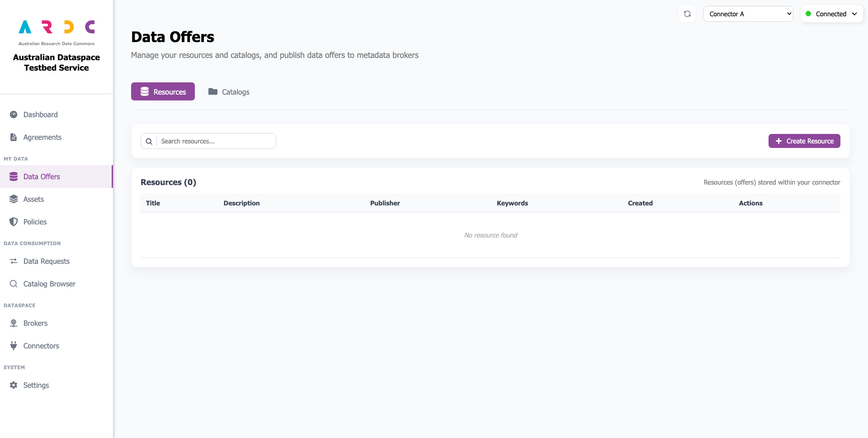868x438 pixels.
Task: Click the ARDC logo
Action: [57, 33]
